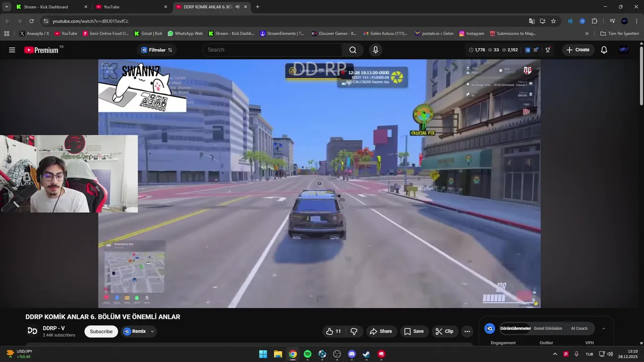Click the address bar URL

[91, 21]
